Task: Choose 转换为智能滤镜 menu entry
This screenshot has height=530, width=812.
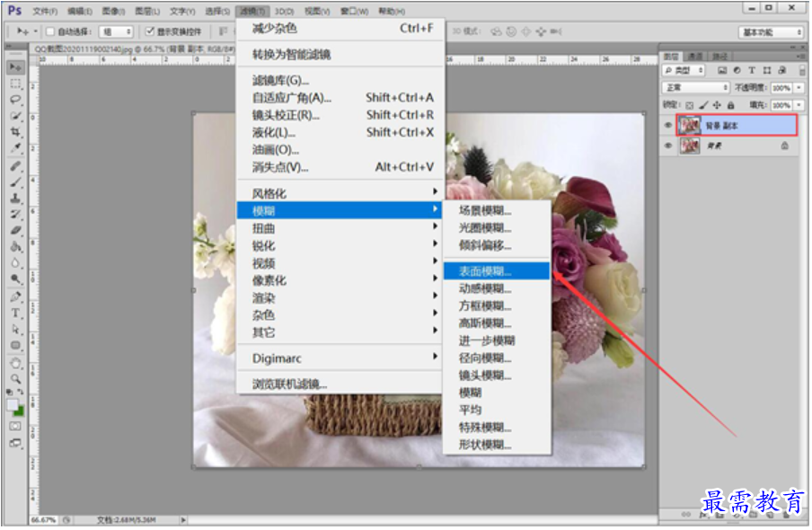Action: click(340, 54)
